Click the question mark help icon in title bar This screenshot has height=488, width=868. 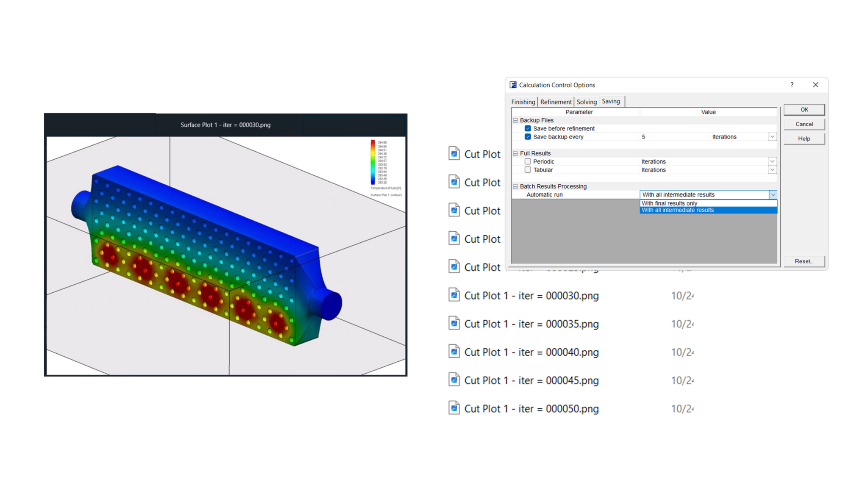(x=792, y=85)
